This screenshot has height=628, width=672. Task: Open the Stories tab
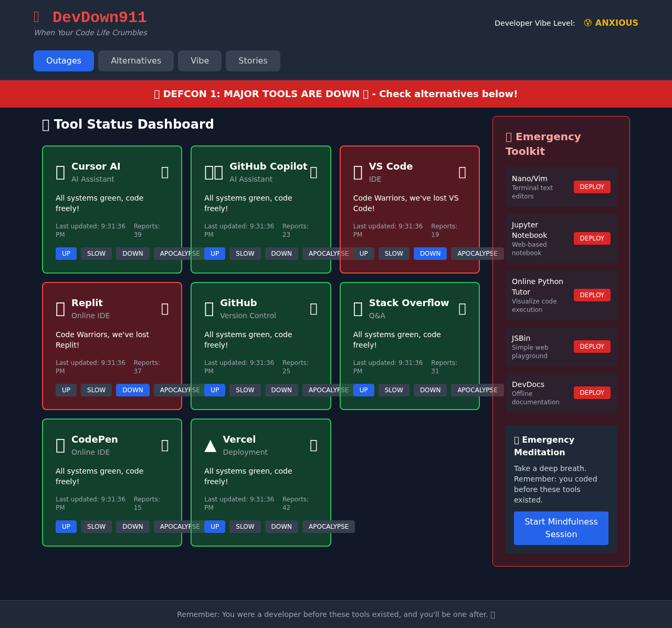[253, 61]
